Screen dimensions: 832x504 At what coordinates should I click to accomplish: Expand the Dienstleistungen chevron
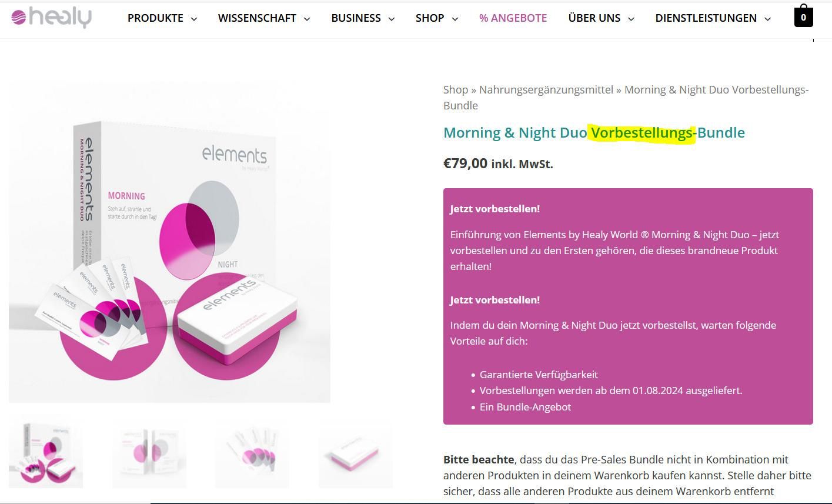tap(768, 19)
